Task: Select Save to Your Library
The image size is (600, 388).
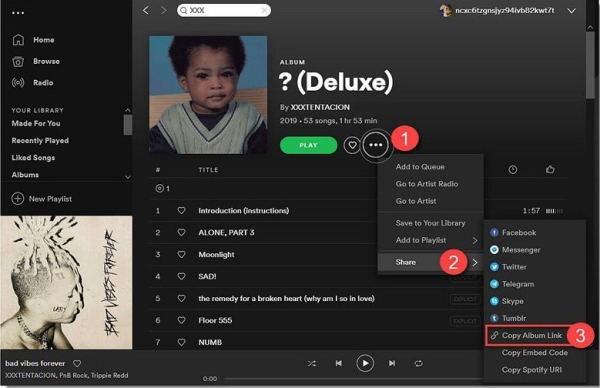Action: [431, 223]
